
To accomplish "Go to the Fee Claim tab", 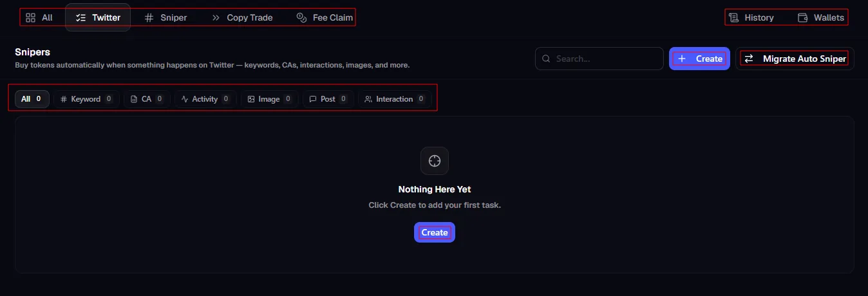I will click(x=325, y=17).
